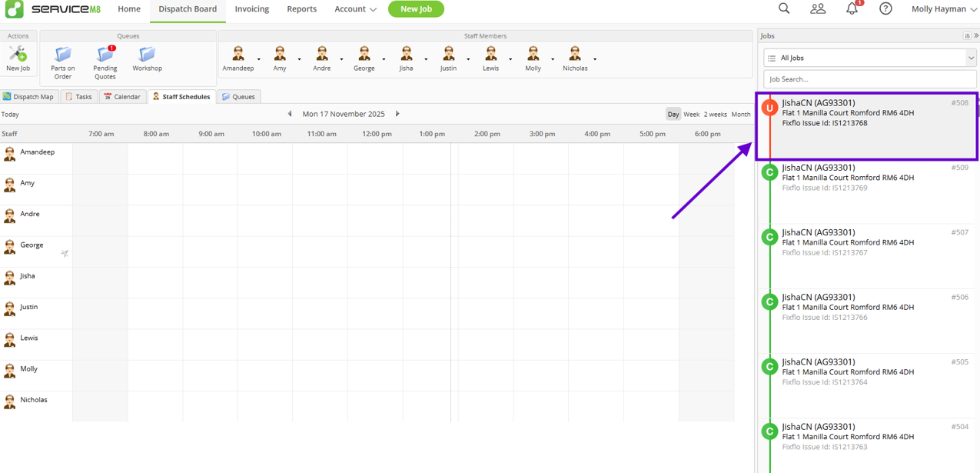
Task: Go to the next day arrow
Action: coord(397,114)
